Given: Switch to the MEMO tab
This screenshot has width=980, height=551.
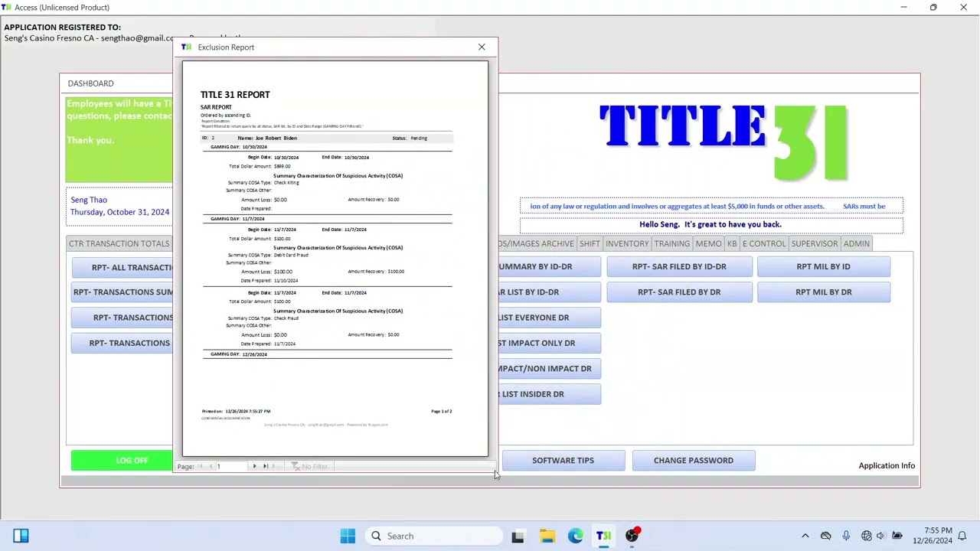Looking at the screenshot, I should coord(708,243).
